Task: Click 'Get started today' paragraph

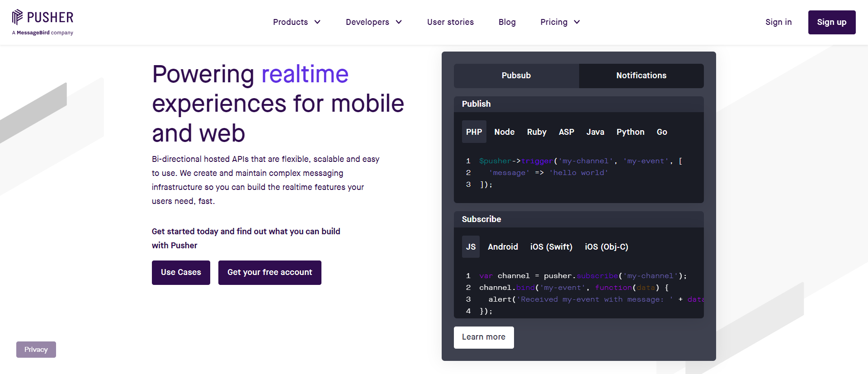Action: click(246, 238)
